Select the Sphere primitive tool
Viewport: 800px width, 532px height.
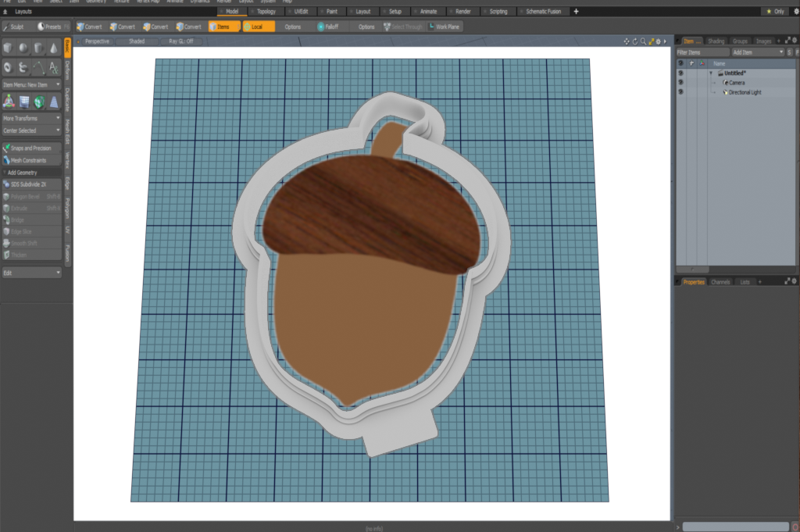point(22,48)
